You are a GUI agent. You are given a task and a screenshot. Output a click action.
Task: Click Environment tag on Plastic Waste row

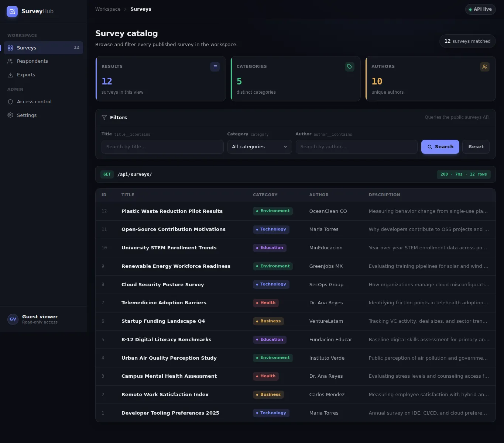[x=273, y=211]
